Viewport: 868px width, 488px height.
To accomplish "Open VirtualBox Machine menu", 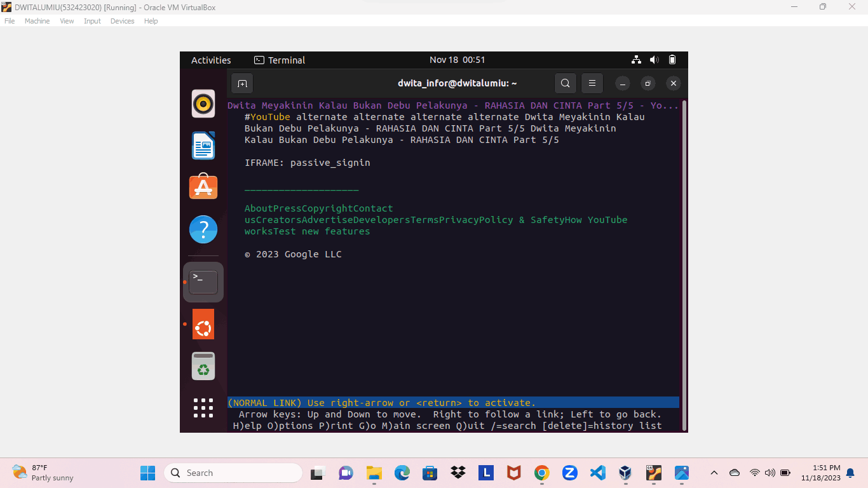I will (x=37, y=21).
